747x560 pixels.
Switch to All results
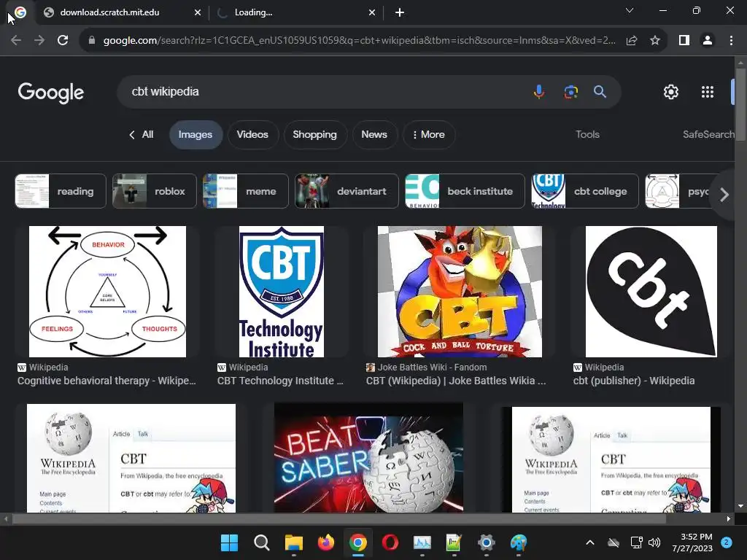(x=142, y=135)
